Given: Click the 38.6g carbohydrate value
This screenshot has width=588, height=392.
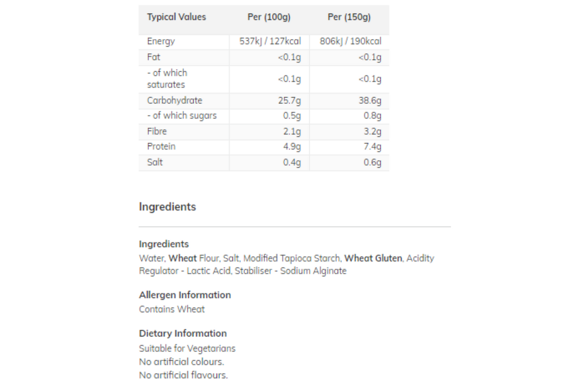Looking at the screenshot, I should point(370,101).
